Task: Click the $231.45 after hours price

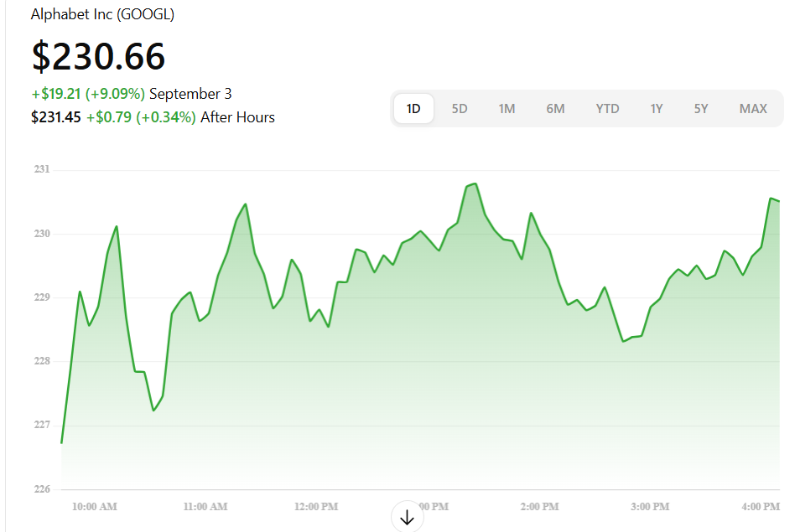Action: [x=55, y=117]
